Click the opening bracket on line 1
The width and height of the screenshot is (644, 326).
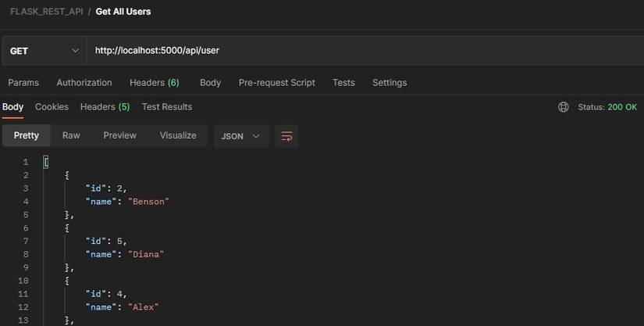coord(46,163)
